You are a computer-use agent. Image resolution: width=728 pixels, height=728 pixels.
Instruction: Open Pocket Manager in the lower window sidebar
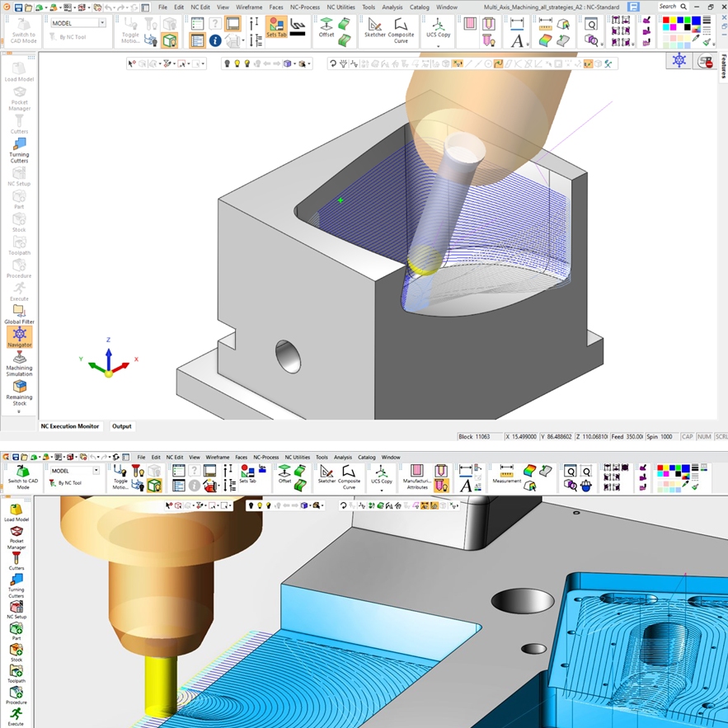tap(16, 538)
